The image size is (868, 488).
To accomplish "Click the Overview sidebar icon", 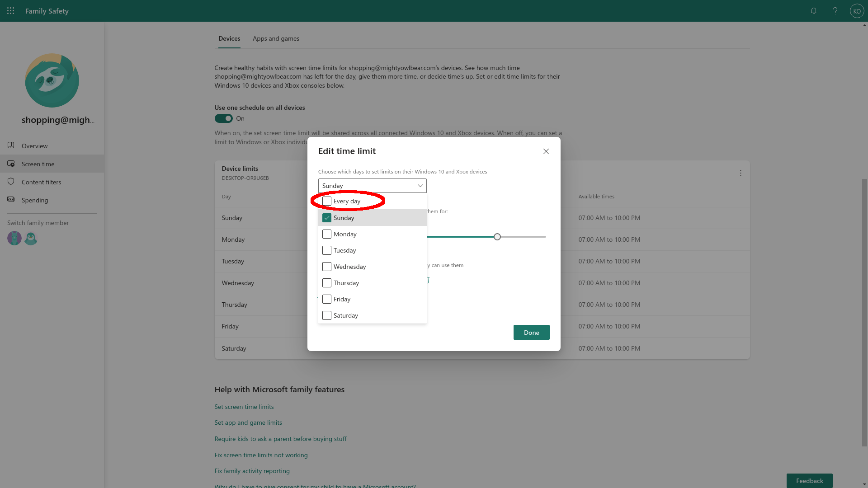I will (11, 145).
